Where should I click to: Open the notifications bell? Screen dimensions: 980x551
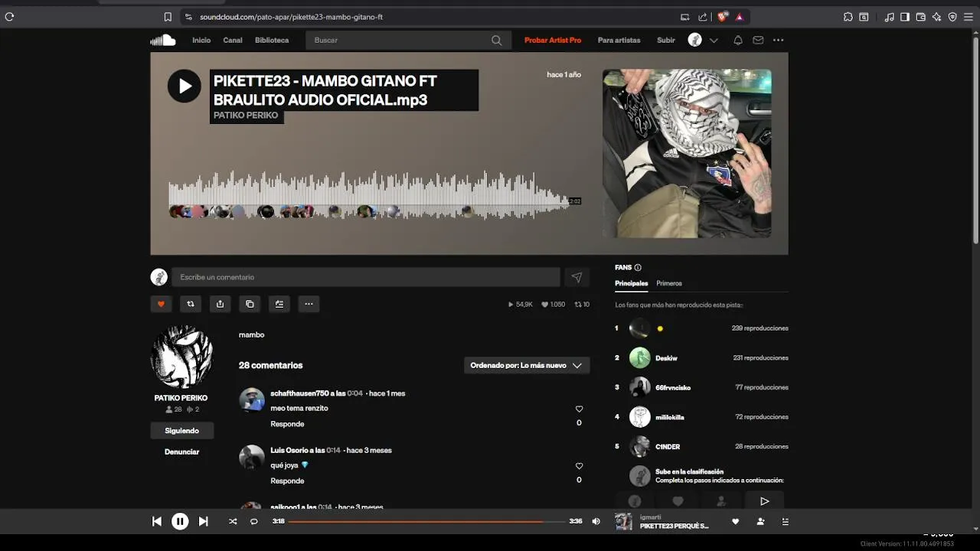pyautogui.click(x=738, y=40)
